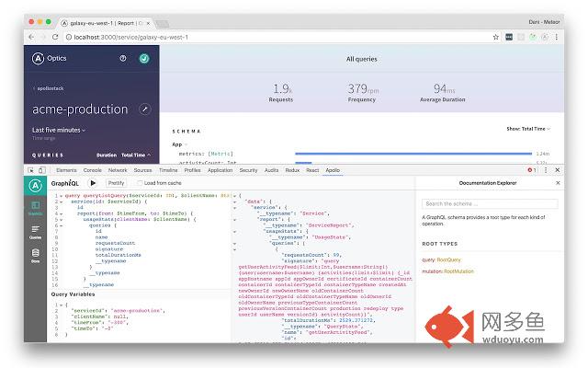Sort queries by the Total Time column
Screen dimensions: 588x368
point(135,155)
